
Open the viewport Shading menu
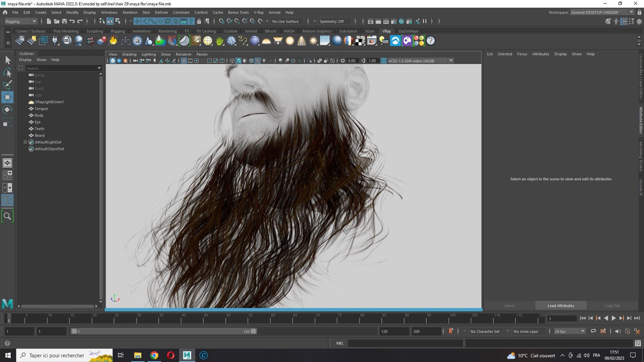[129, 54]
